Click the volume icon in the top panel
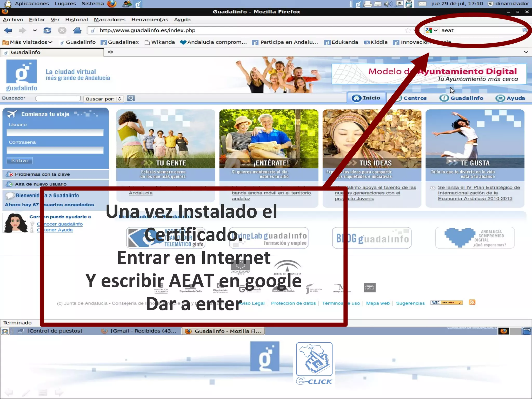 click(388, 4)
